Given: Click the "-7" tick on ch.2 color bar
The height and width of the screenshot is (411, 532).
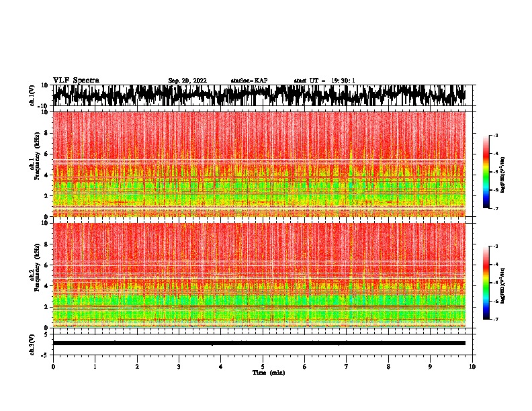Looking at the screenshot, I should (x=495, y=319).
